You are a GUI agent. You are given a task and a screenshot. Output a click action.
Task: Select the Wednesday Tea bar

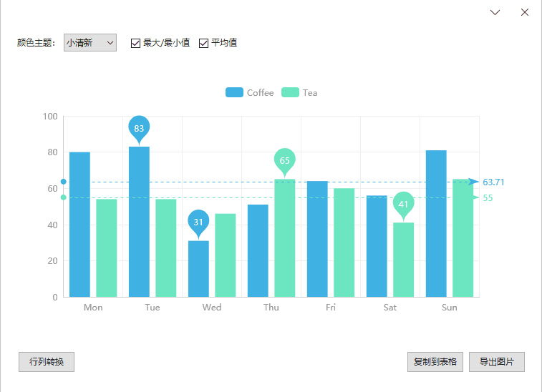click(226, 255)
